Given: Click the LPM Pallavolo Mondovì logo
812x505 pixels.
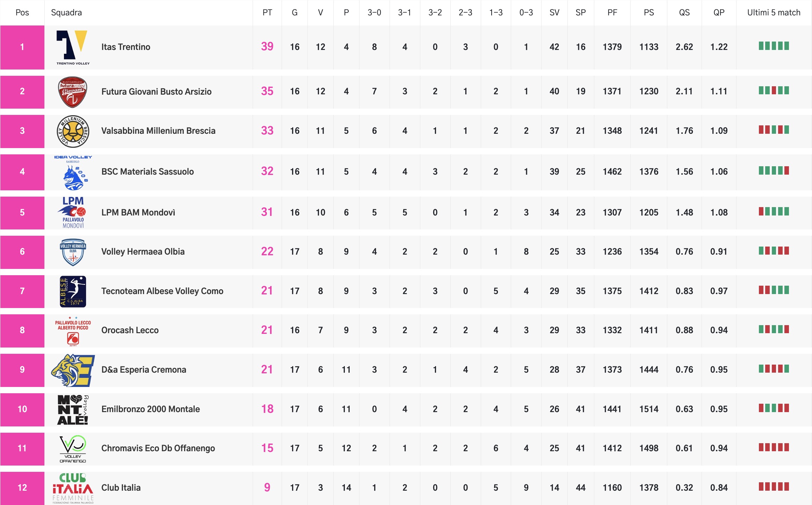Looking at the screenshot, I should point(73,212).
